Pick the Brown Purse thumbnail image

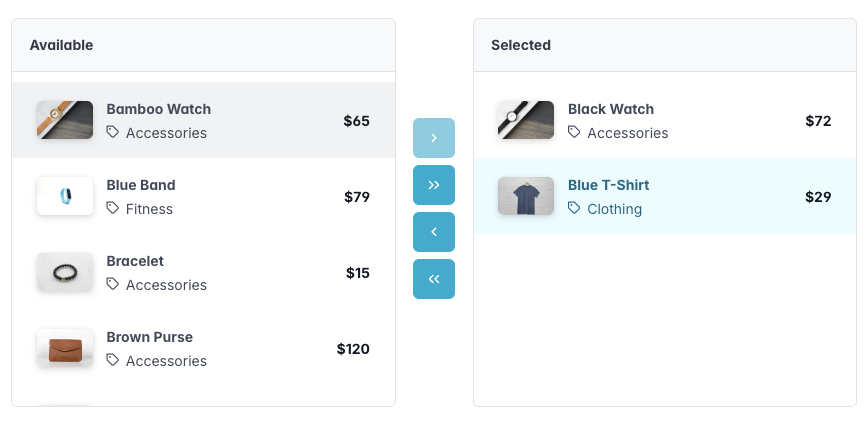65,348
